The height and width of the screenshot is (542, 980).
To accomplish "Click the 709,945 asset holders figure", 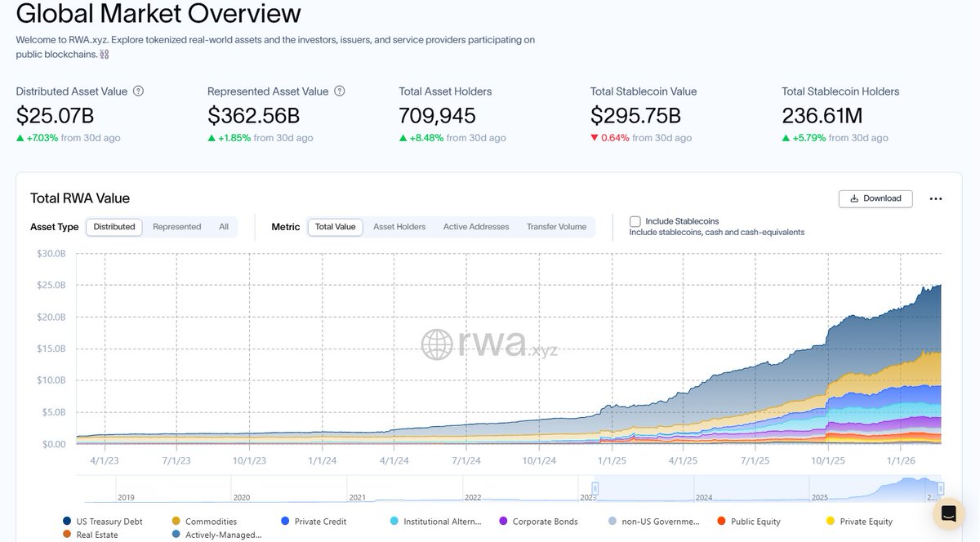I will [437, 115].
